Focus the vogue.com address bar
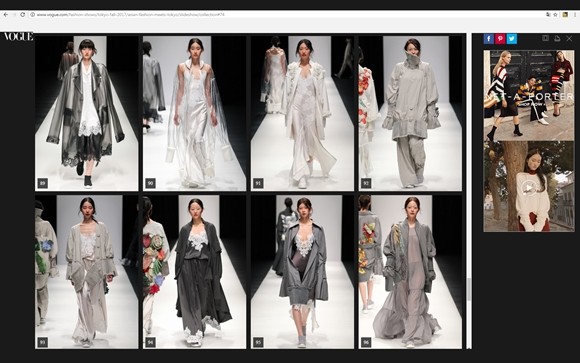Image resolution: width=580 pixels, height=363 pixels. [x=289, y=14]
